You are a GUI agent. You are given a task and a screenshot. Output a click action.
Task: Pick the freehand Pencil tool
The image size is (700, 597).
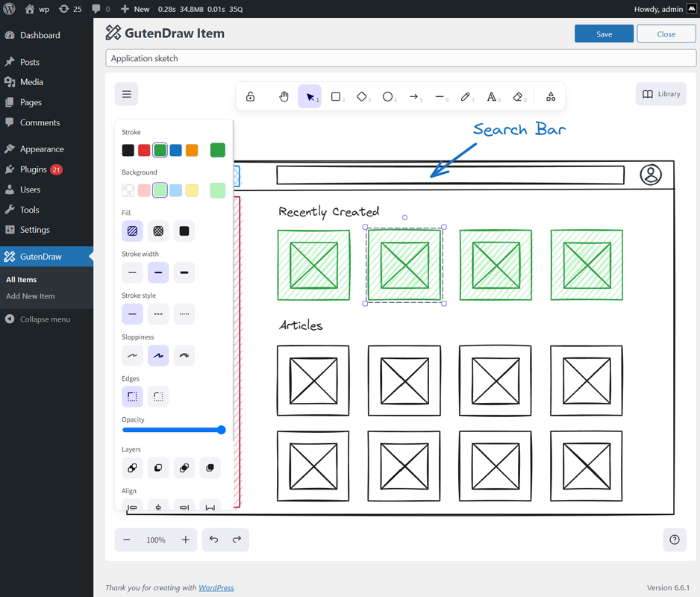point(465,96)
